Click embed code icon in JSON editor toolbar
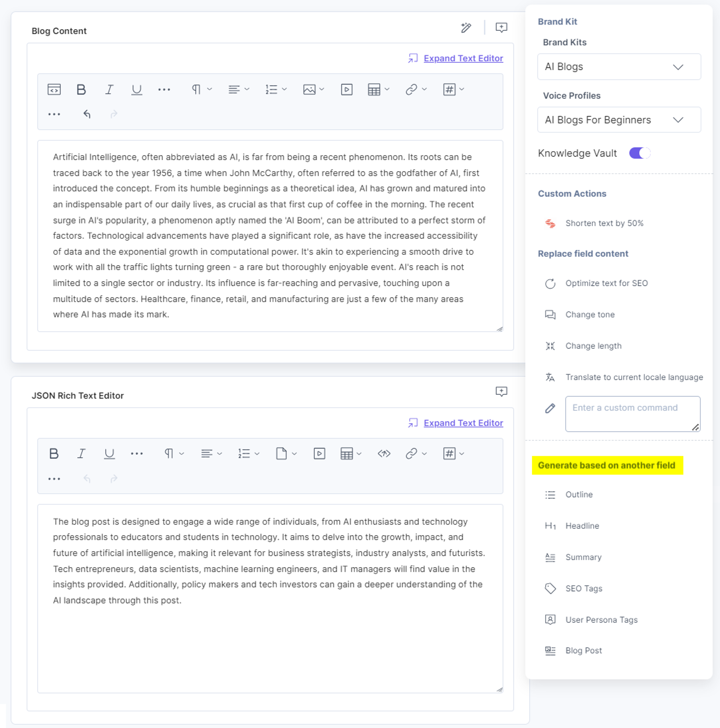This screenshot has width=720, height=728. tap(384, 453)
